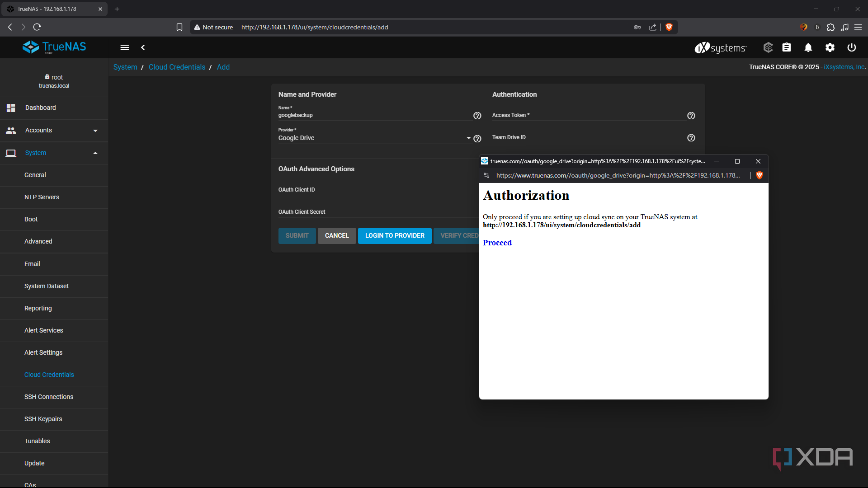This screenshot has width=868, height=488.
Task: Go to Tunables
Action: (x=54, y=441)
